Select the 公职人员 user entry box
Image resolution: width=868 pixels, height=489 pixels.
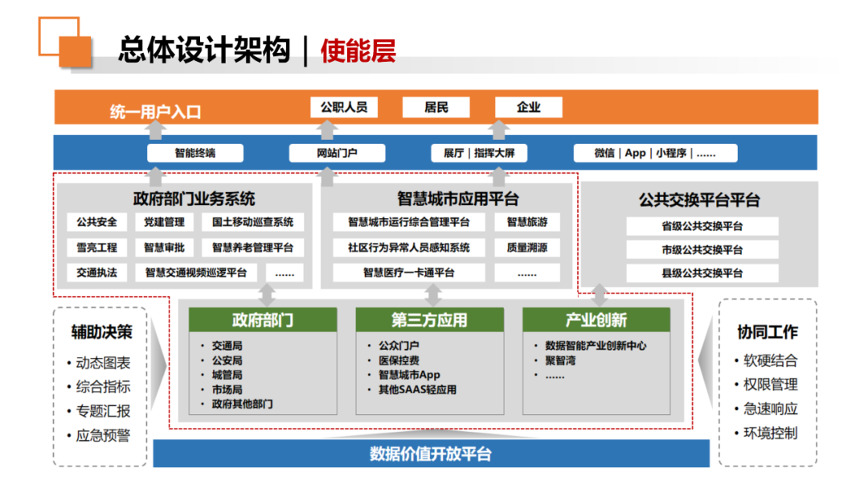tap(346, 106)
